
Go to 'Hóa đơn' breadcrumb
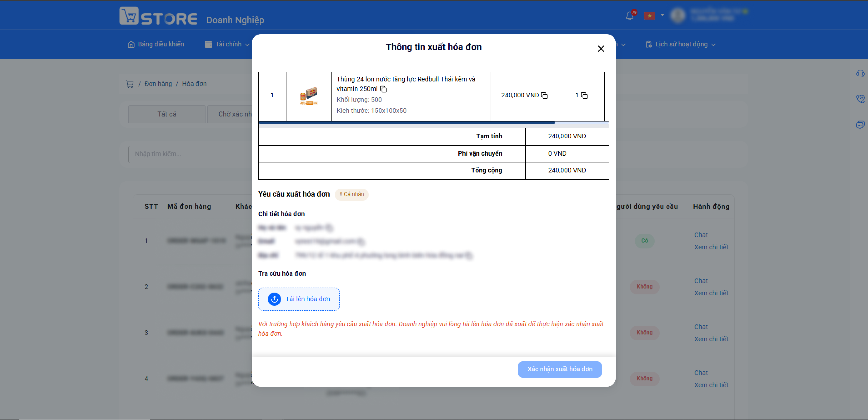194,84
